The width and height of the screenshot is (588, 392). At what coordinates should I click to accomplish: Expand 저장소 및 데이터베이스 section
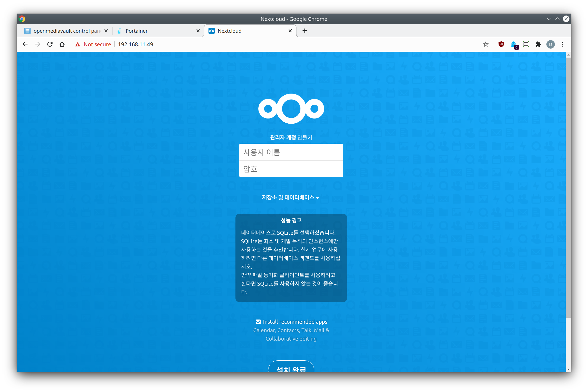290,197
